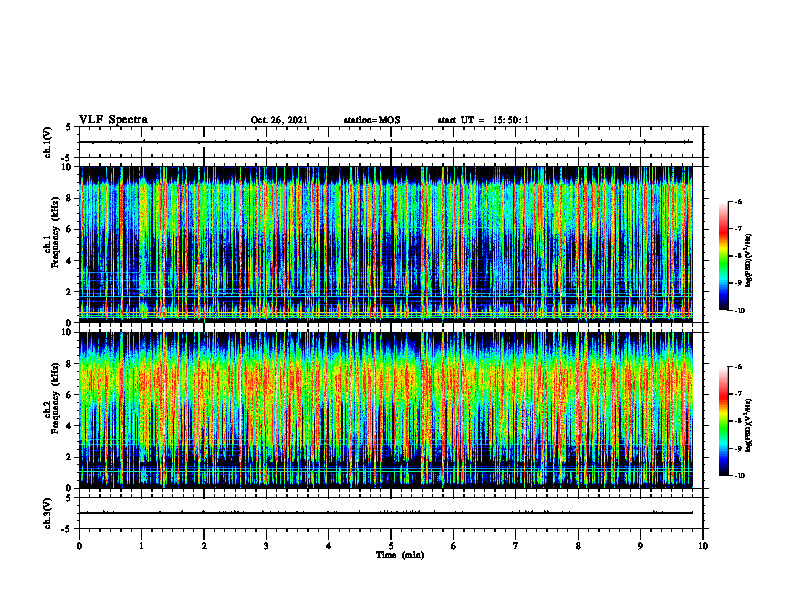
Task: Click time axis tick label "8"
Action: tap(578, 546)
